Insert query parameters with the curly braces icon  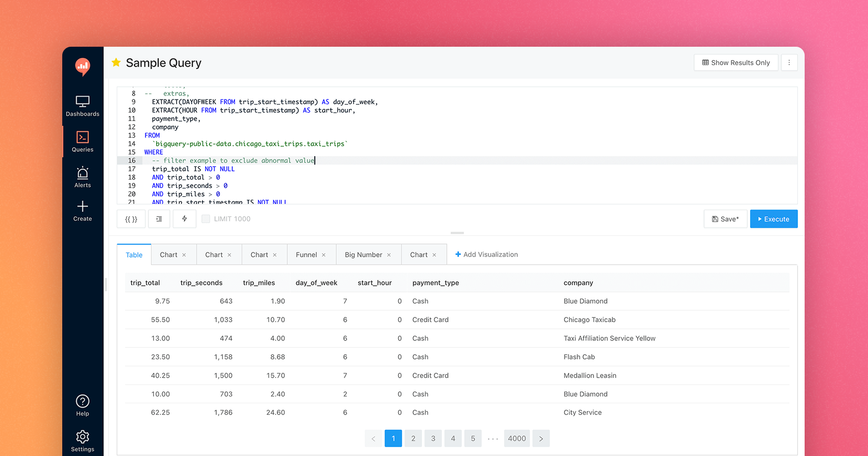131,219
